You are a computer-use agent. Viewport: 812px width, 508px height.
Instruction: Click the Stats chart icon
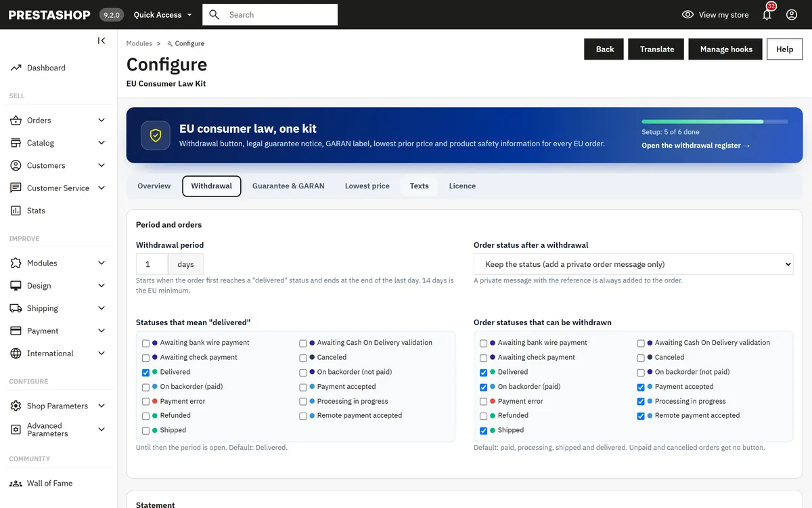tap(16, 211)
